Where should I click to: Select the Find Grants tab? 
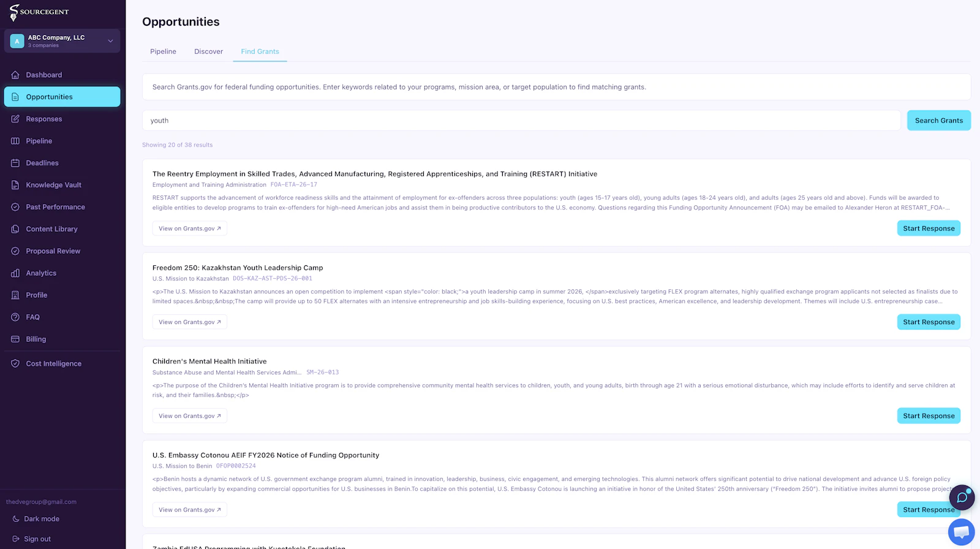(x=260, y=51)
